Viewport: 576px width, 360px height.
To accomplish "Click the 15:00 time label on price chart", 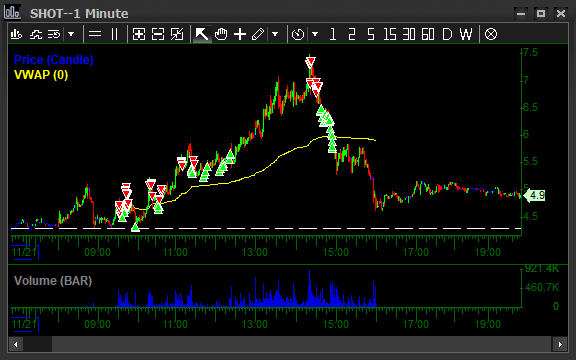I will point(335,252).
